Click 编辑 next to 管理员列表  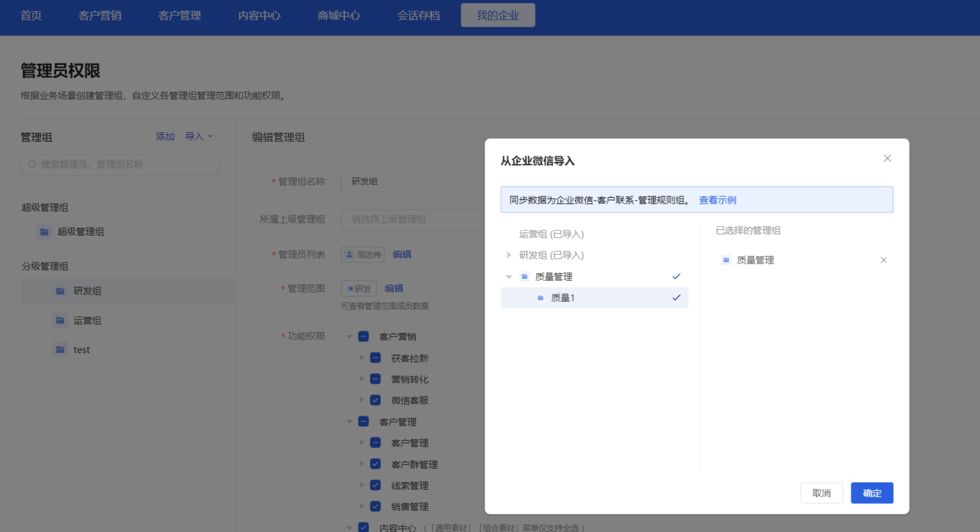(x=402, y=255)
